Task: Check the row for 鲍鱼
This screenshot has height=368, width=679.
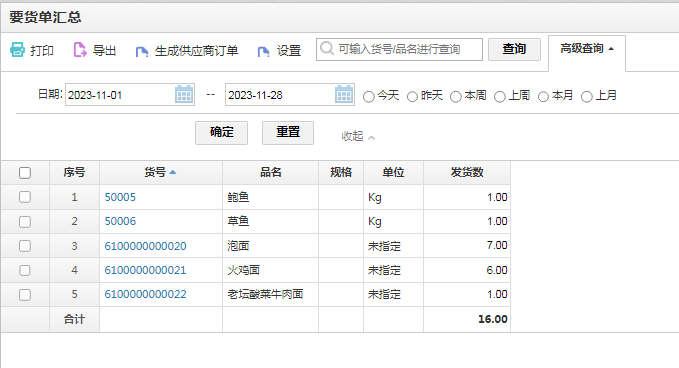Action: 25,197
